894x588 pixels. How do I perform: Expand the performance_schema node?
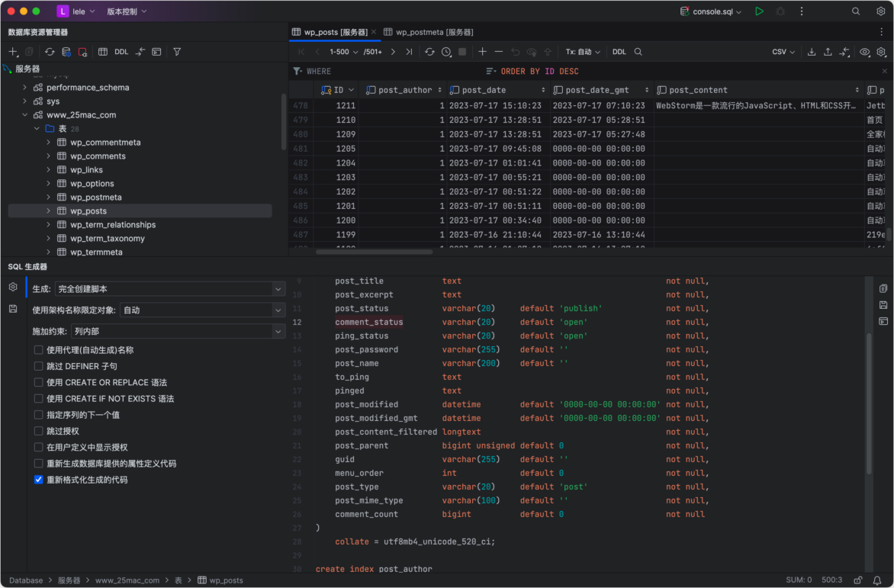coord(24,87)
